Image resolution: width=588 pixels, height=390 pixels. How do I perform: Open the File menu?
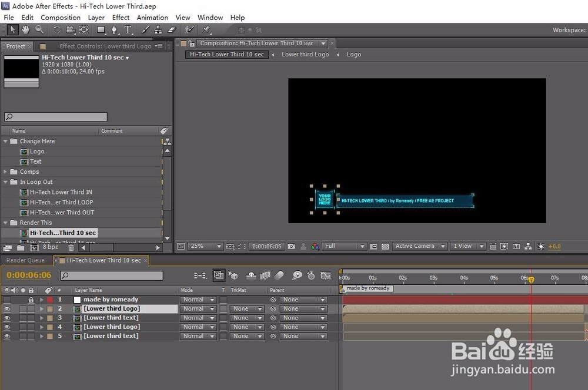coord(9,17)
